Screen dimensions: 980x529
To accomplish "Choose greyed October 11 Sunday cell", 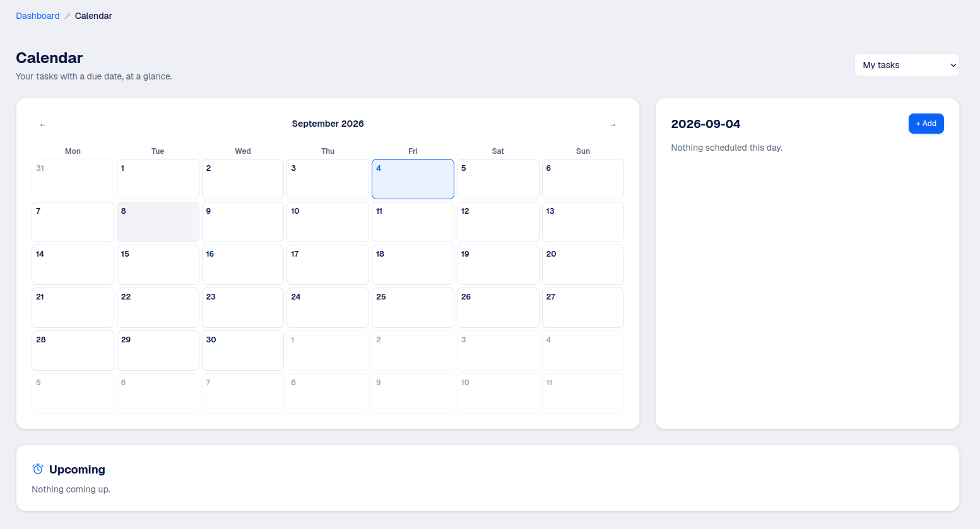I will [x=583, y=393].
